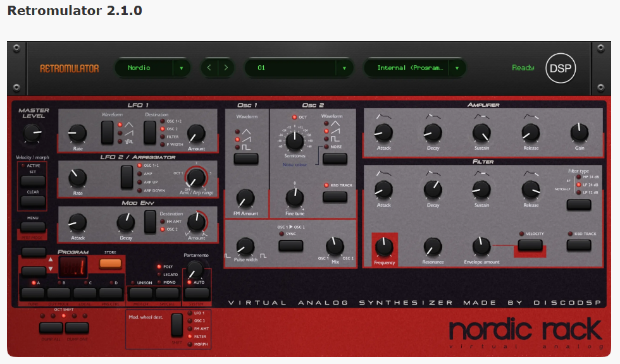Viewport: 620px width, 364px height.
Task: Click the Master Level knob
Action: [32, 133]
